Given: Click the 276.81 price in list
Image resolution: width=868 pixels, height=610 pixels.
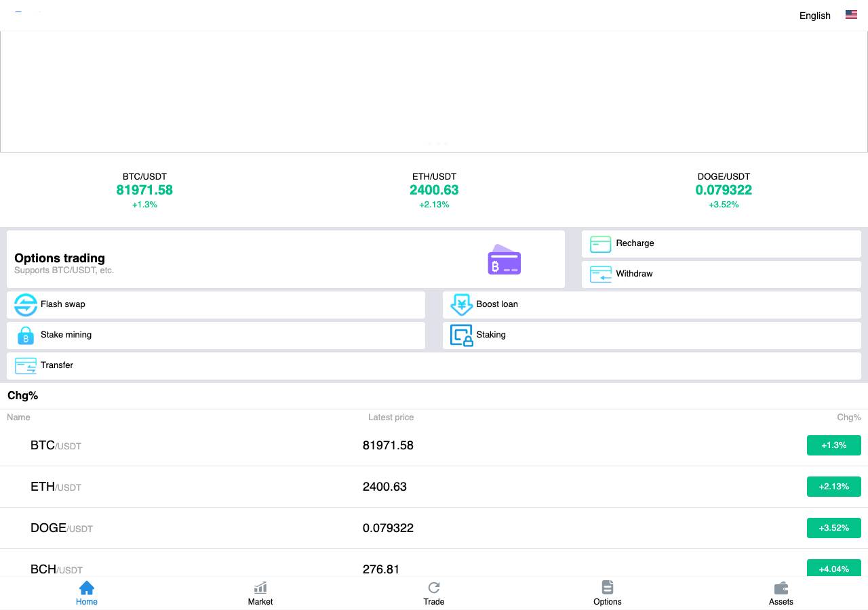Looking at the screenshot, I should point(381,569).
